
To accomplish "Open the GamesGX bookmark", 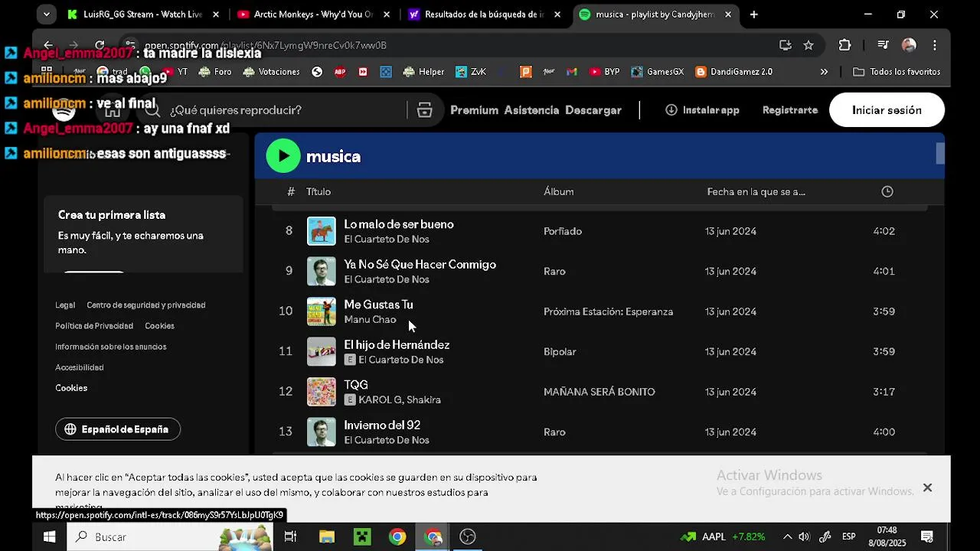I will (658, 72).
